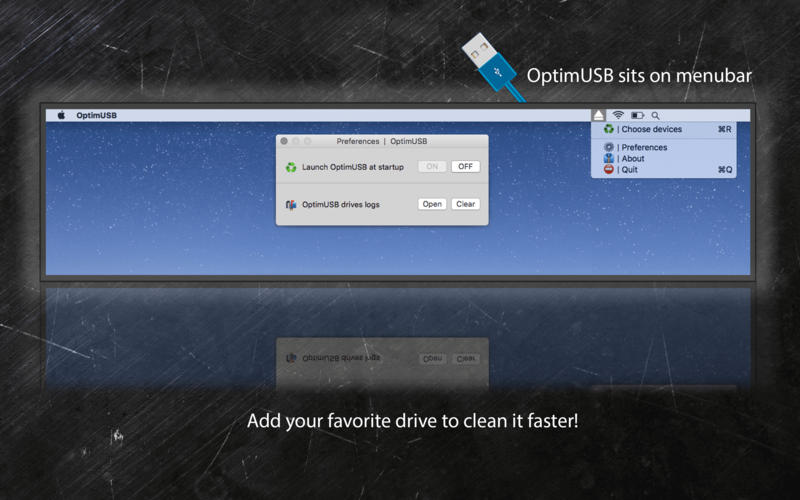800x500 pixels.
Task: Select About in the dropdown menu
Action: [x=663, y=158]
